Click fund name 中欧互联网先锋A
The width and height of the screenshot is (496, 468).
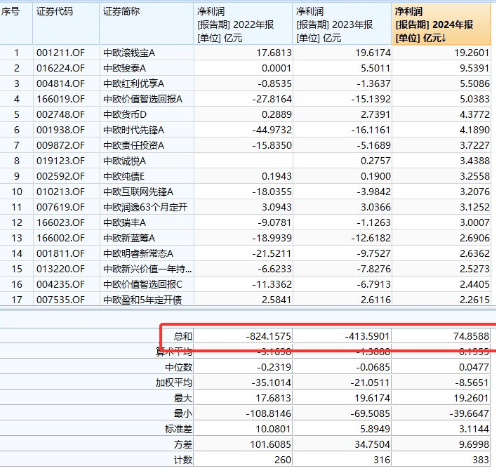[138, 192]
